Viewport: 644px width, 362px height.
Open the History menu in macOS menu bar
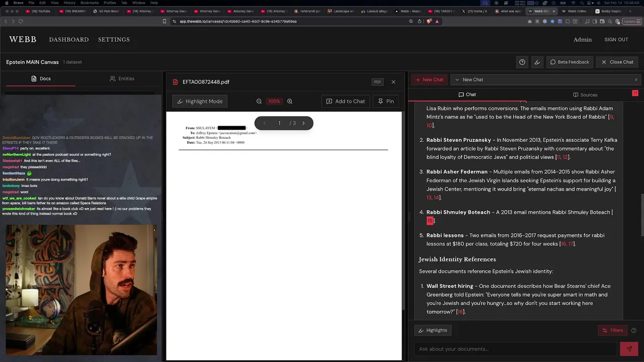click(x=69, y=3)
